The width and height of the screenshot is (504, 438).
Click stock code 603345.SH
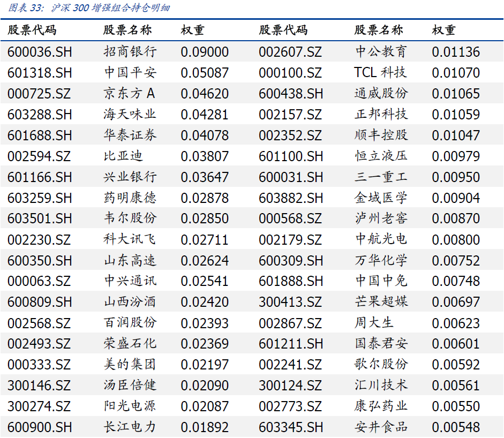291,428
